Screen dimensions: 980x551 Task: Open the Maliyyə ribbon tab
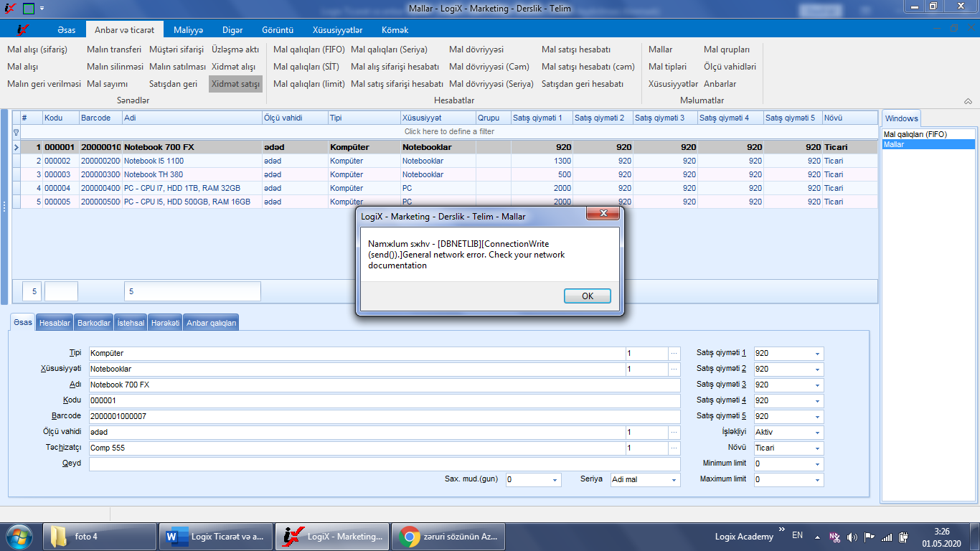(x=189, y=30)
